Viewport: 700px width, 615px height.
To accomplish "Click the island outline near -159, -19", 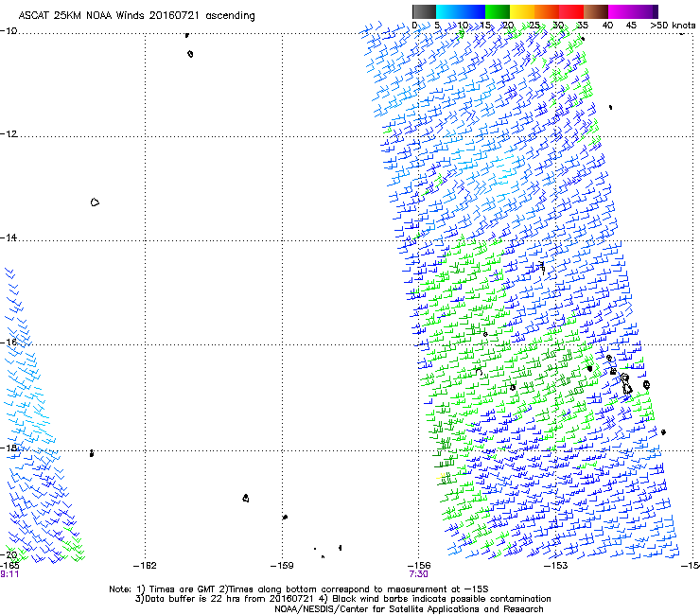I will pyautogui.click(x=285, y=517).
